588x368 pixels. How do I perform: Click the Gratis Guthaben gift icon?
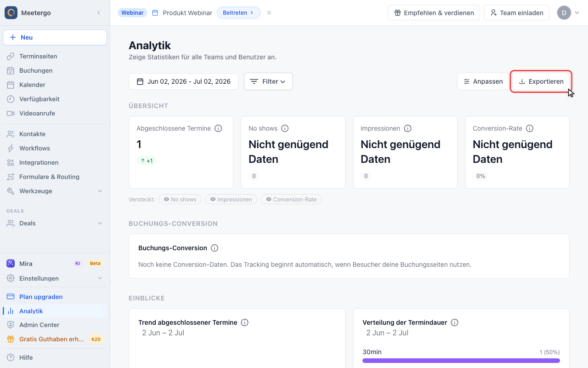click(11, 339)
